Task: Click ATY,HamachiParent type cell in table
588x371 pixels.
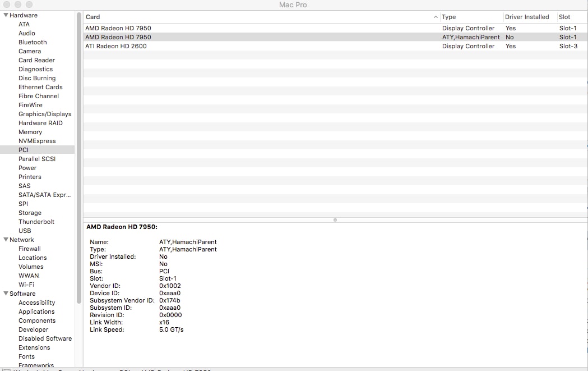Action: tap(471, 37)
